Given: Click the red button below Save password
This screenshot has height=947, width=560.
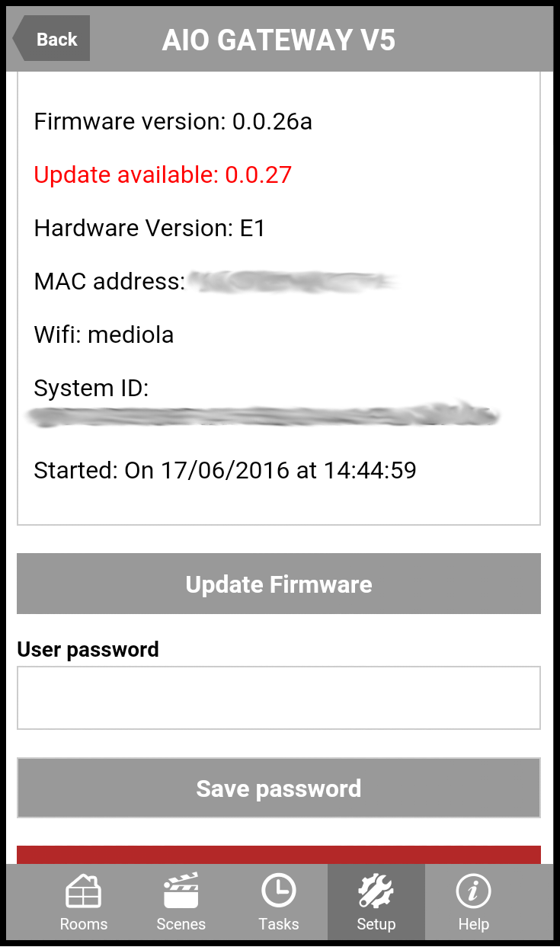Looking at the screenshot, I should point(279,855).
